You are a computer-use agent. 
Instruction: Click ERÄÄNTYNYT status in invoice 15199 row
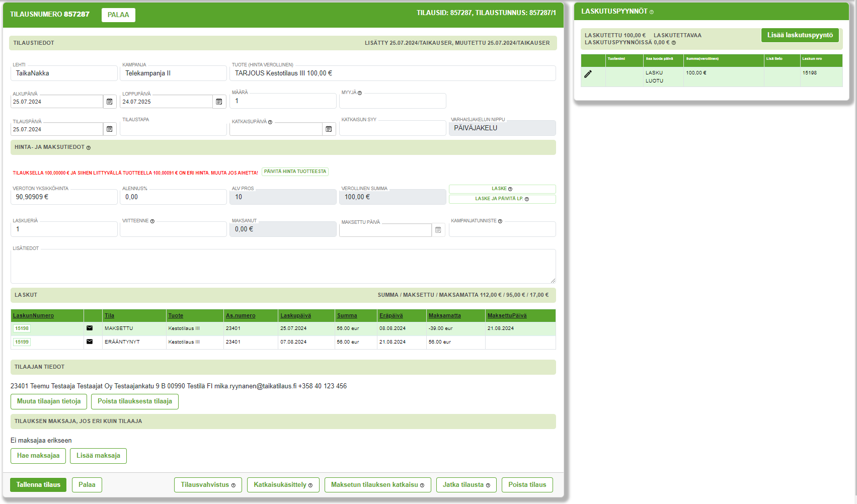122,342
